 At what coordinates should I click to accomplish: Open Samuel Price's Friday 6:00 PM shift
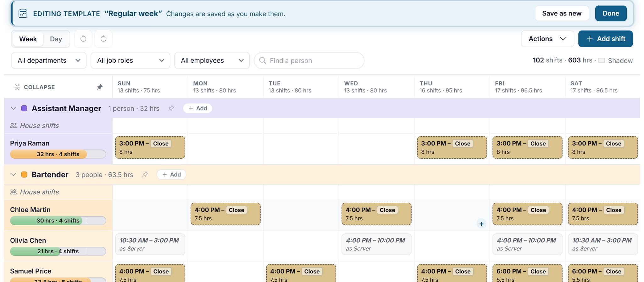[x=527, y=273]
